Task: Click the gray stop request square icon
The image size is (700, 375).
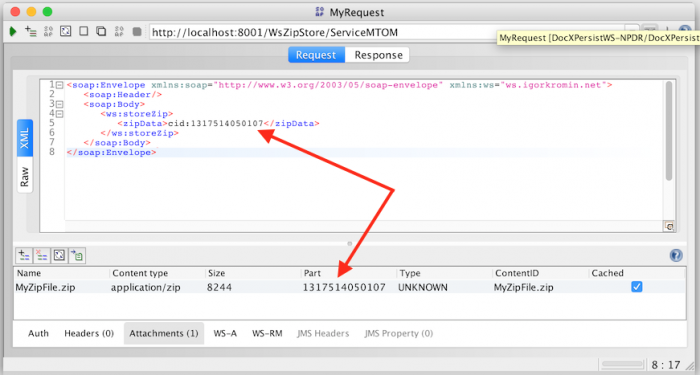Action: [137, 32]
